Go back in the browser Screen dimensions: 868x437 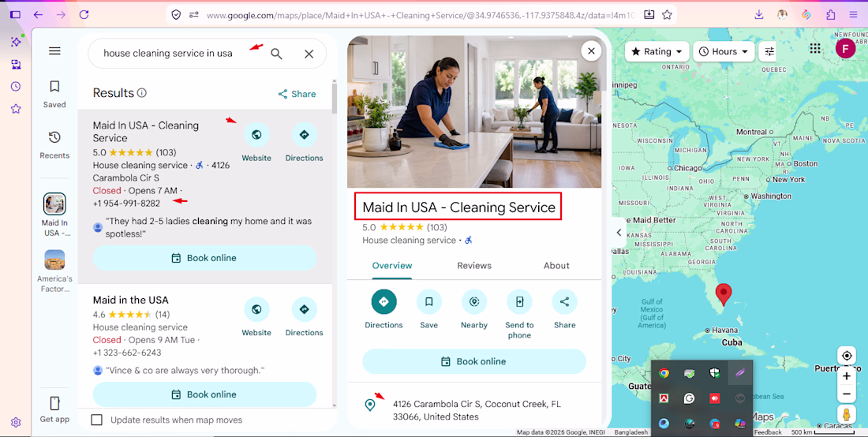coord(38,15)
